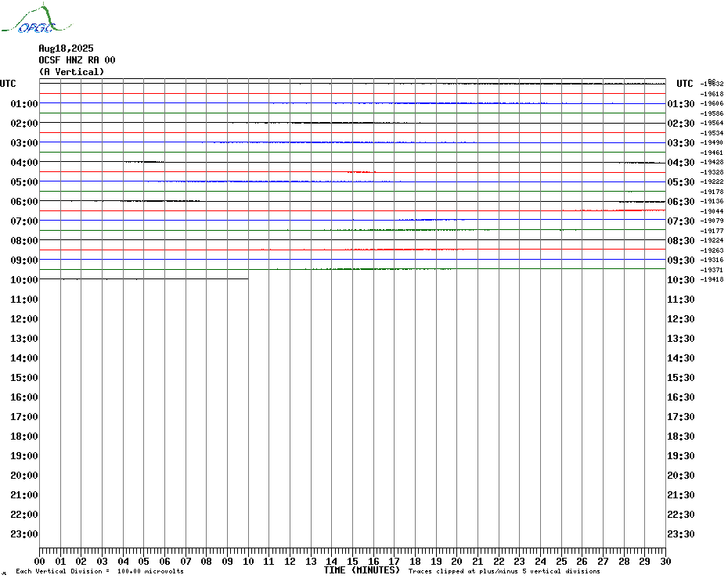Select the Aug18,2025 date text
The image size is (728, 582).
click(66, 48)
